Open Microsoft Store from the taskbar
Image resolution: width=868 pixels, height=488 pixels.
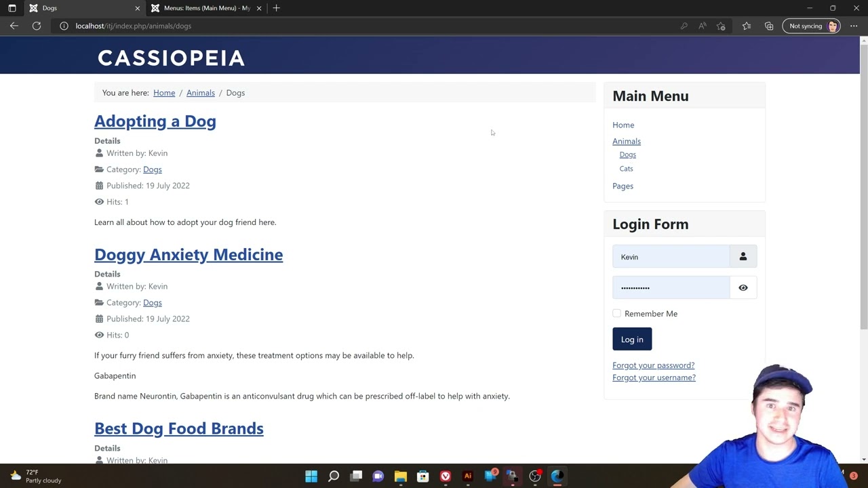click(423, 476)
